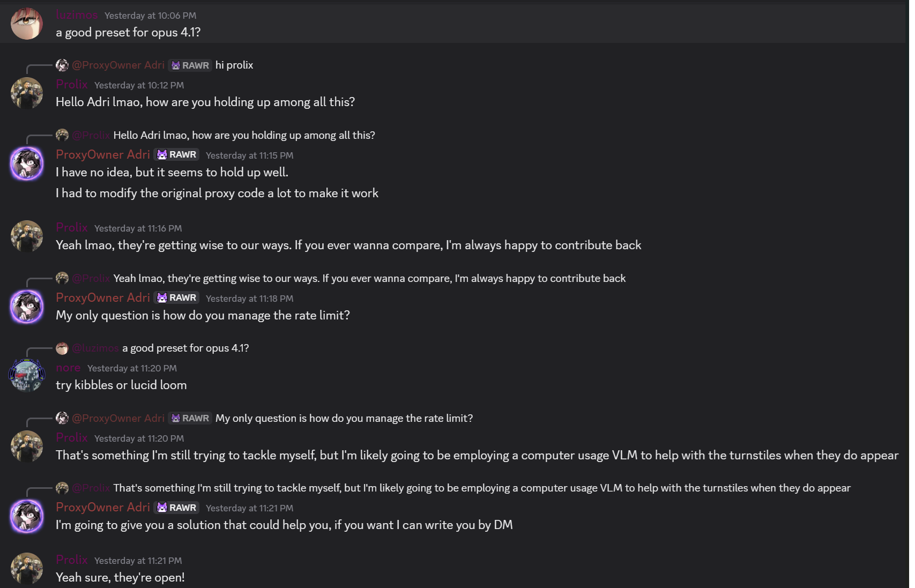
Task: Open ProxyOwner Adri's username on the 11:18 PM message
Action: point(103,298)
